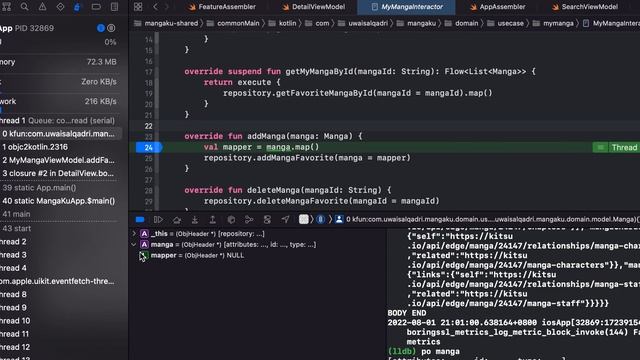Click Simulate Location arrow icon
Image resolution: width=640 pixels, height=360 pixels.
(x=285, y=220)
